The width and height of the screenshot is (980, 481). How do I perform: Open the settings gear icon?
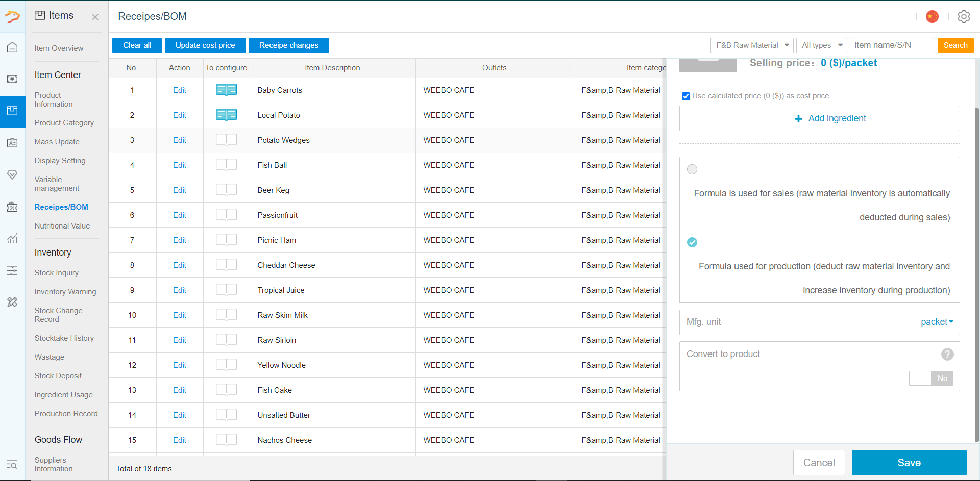point(964,16)
